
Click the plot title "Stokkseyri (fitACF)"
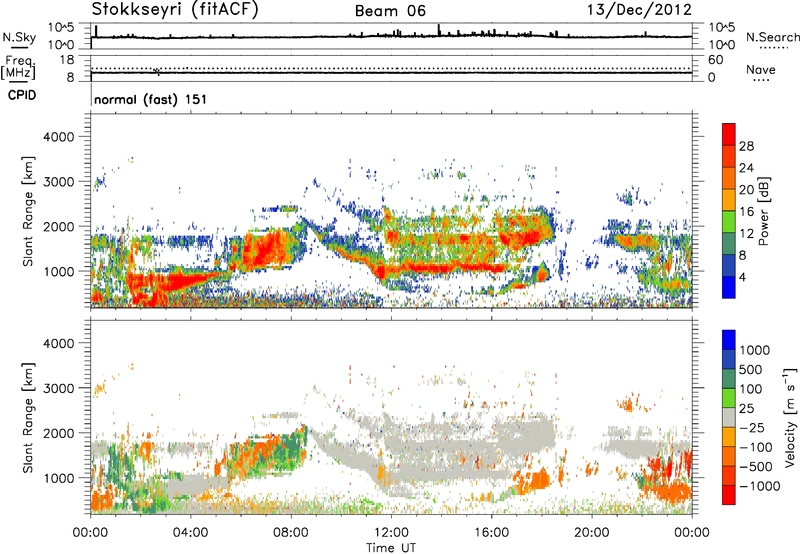pyautogui.click(x=175, y=9)
